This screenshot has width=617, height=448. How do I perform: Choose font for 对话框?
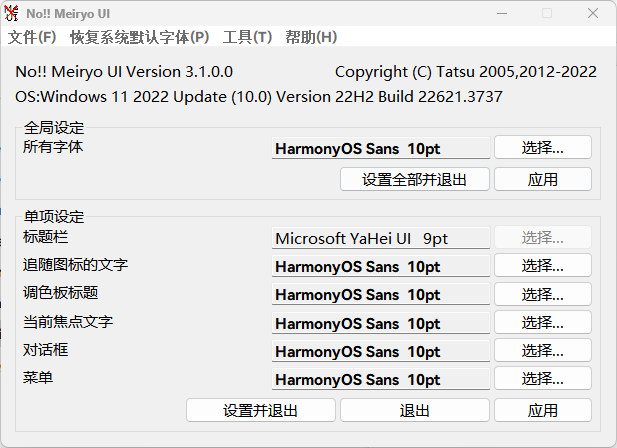(x=542, y=351)
